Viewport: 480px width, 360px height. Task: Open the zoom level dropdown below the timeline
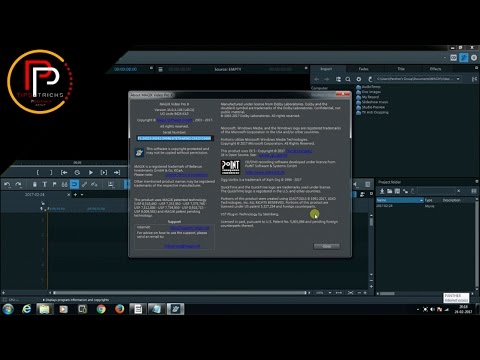click(330, 293)
